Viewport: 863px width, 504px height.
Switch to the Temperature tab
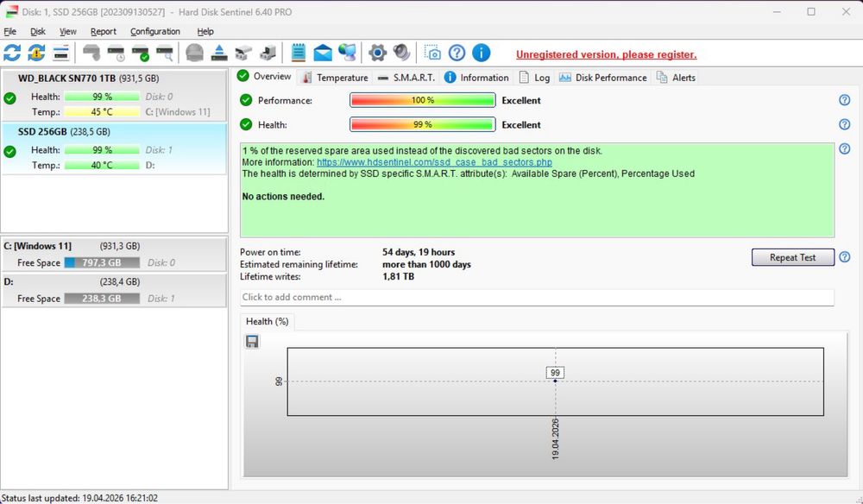pos(335,78)
